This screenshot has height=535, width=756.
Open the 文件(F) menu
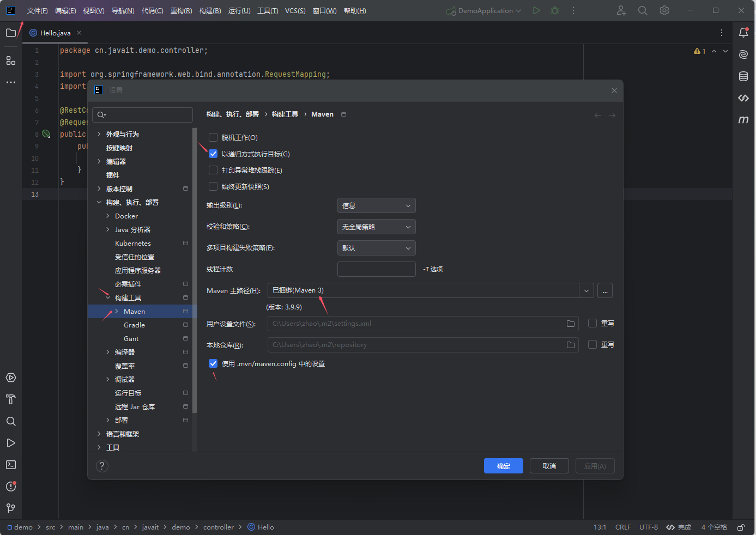point(37,11)
